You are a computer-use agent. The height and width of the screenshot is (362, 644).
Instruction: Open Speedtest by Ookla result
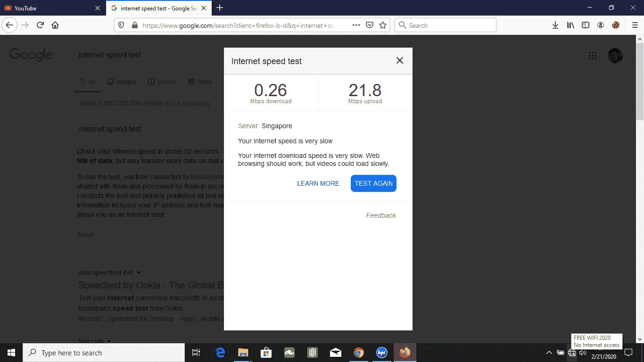tap(151, 285)
